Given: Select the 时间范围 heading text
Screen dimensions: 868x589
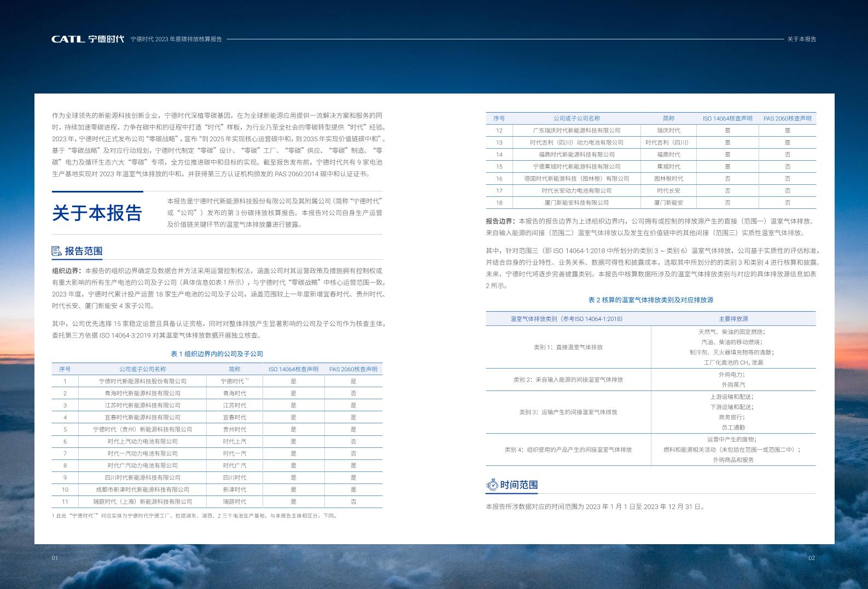Looking at the screenshot, I should click(519, 485).
